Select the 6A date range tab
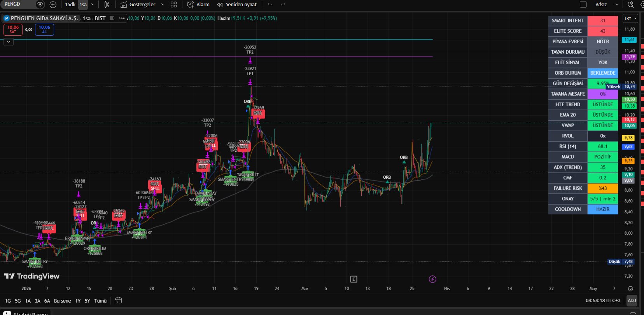 click(47, 301)
